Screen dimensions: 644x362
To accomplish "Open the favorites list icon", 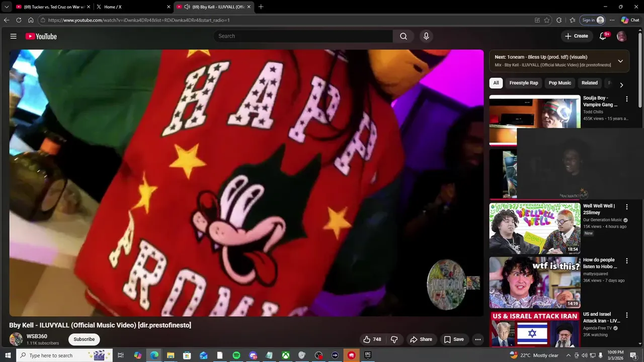I will pos(573,20).
